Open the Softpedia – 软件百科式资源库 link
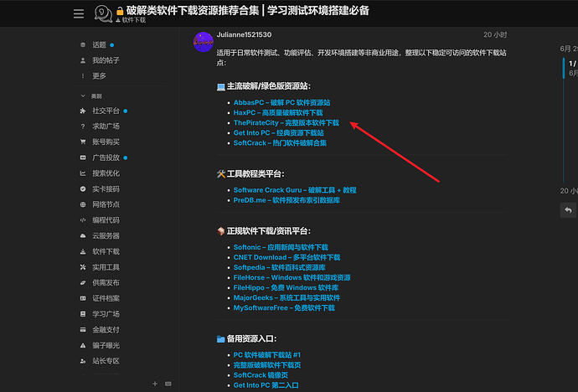578x392 pixels. click(x=280, y=267)
